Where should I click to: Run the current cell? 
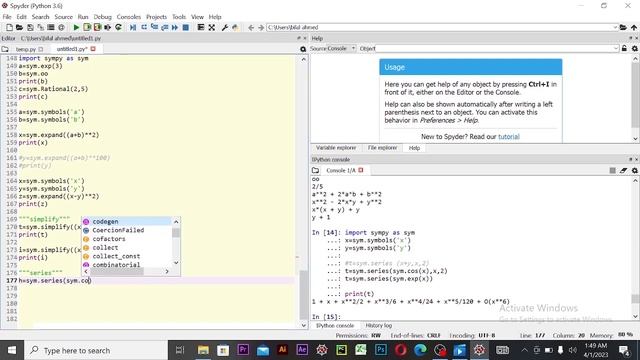(x=87, y=27)
